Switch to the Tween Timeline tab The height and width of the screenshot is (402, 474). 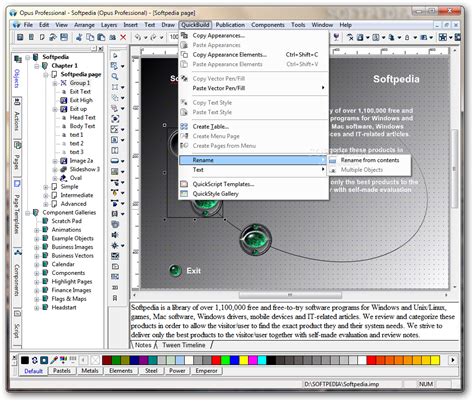tap(184, 345)
